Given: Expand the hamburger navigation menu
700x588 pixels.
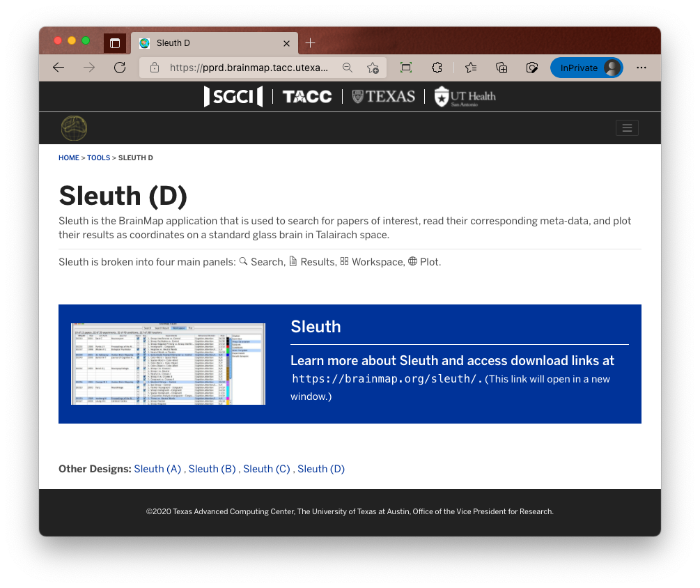Looking at the screenshot, I should tap(627, 128).
